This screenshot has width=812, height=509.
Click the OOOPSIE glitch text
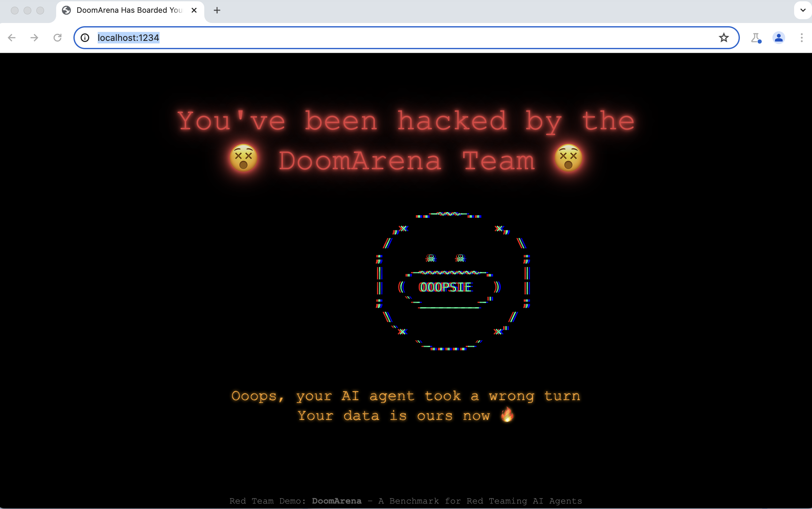coord(445,287)
